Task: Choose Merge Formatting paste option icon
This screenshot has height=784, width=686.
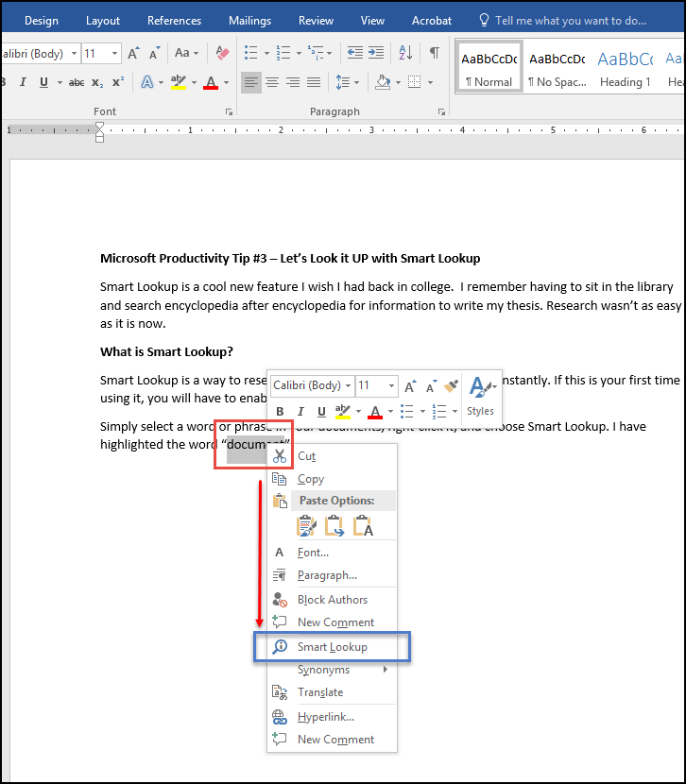Action: click(334, 526)
